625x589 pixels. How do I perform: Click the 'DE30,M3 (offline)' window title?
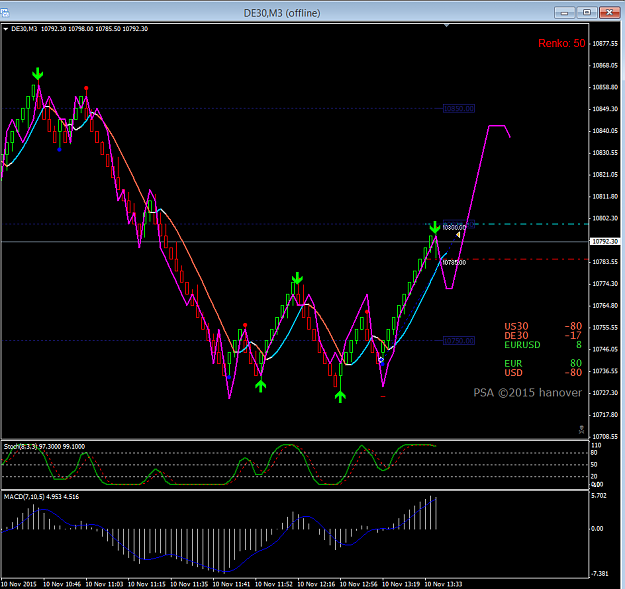coord(282,13)
